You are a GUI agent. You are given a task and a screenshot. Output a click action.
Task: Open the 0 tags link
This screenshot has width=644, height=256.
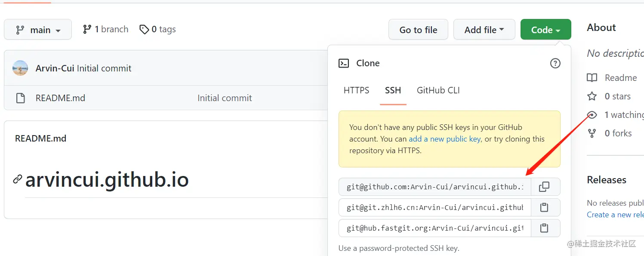coord(158,29)
